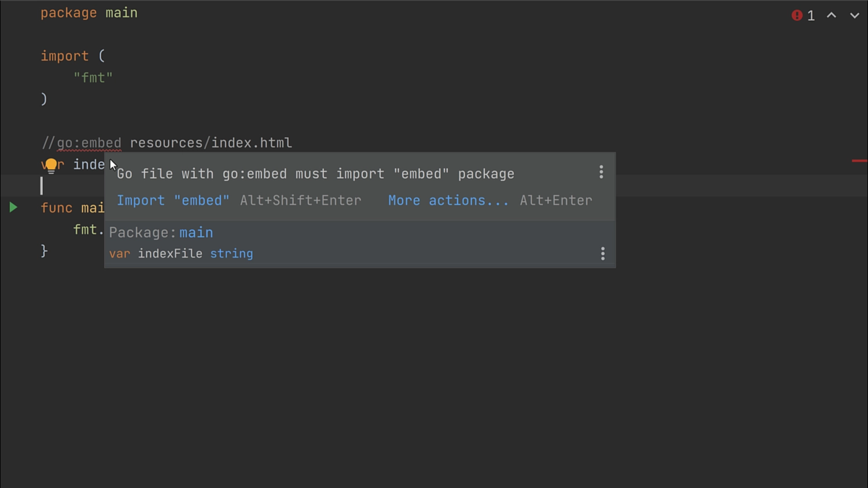Image resolution: width=868 pixels, height=488 pixels.
Task: Click the import keyword
Action: (x=64, y=56)
